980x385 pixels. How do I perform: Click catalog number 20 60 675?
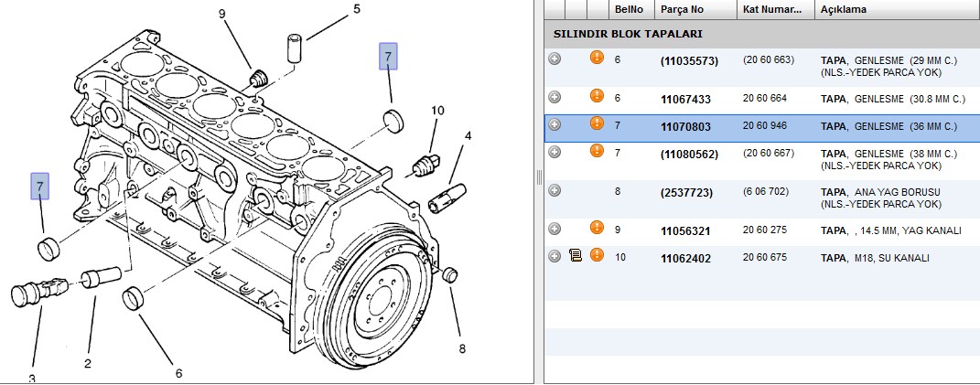pyautogui.click(x=764, y=257)
